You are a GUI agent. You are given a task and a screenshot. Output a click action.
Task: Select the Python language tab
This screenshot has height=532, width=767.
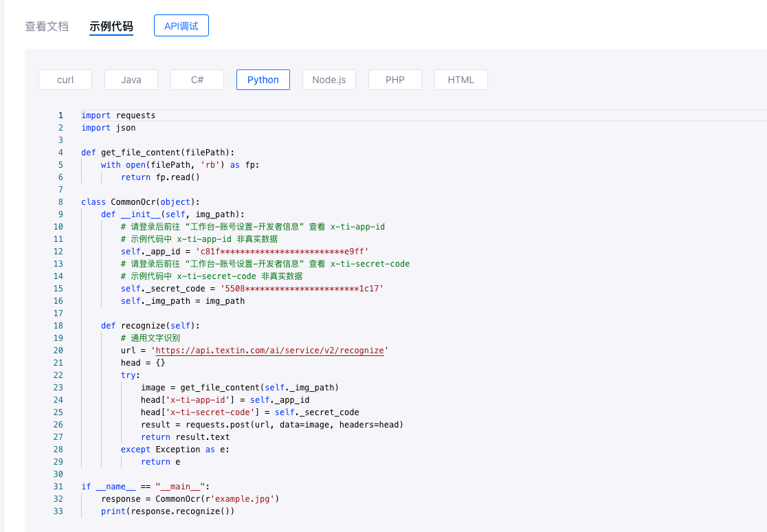pyautogui.click(x=263, y=80)
